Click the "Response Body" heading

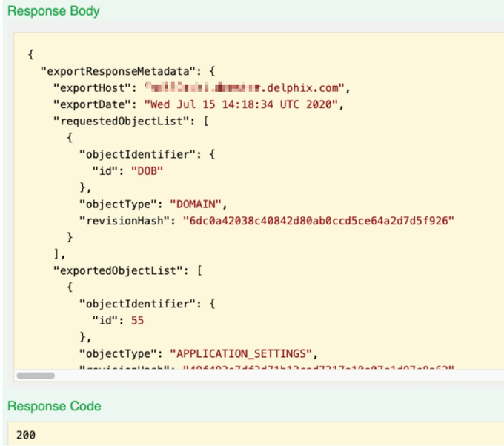pyautogui.click(x=53, y=11)
